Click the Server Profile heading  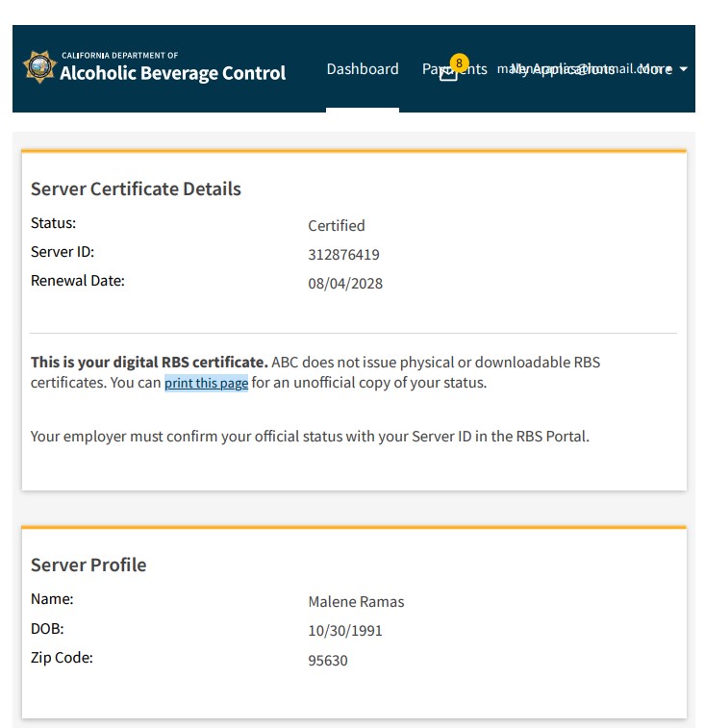[88, 565]
